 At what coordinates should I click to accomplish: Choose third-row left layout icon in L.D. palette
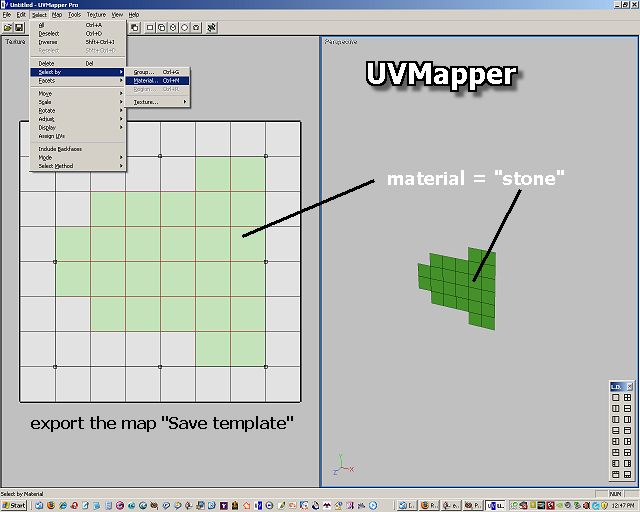pyautogui.click(x=616, y=419)
